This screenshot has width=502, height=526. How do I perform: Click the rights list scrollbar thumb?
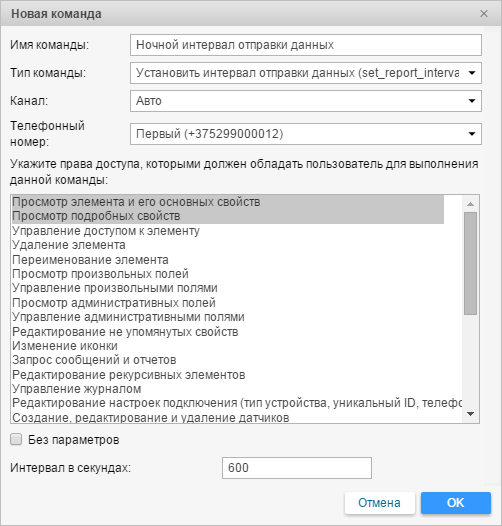[x=470, y=263]
